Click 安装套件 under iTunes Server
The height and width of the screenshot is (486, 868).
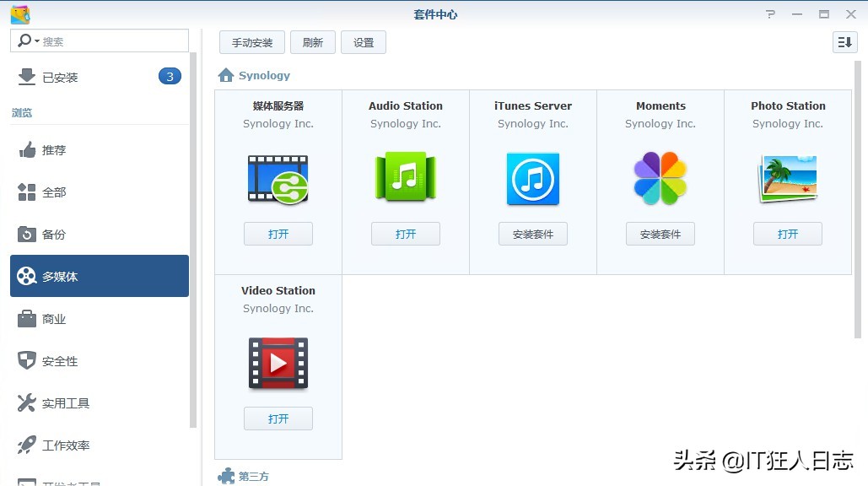point(532,234)
